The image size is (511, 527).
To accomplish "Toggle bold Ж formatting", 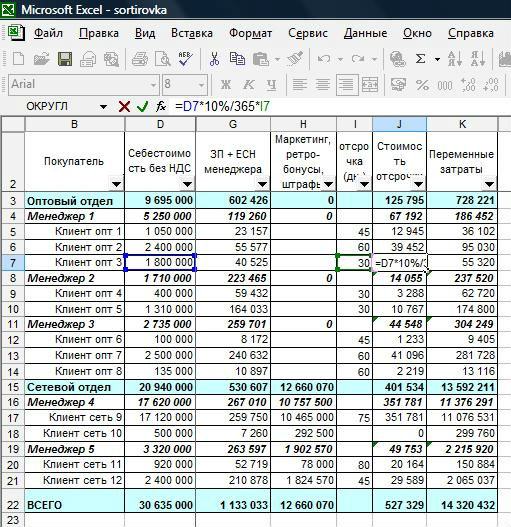I will tap(226, 85).
